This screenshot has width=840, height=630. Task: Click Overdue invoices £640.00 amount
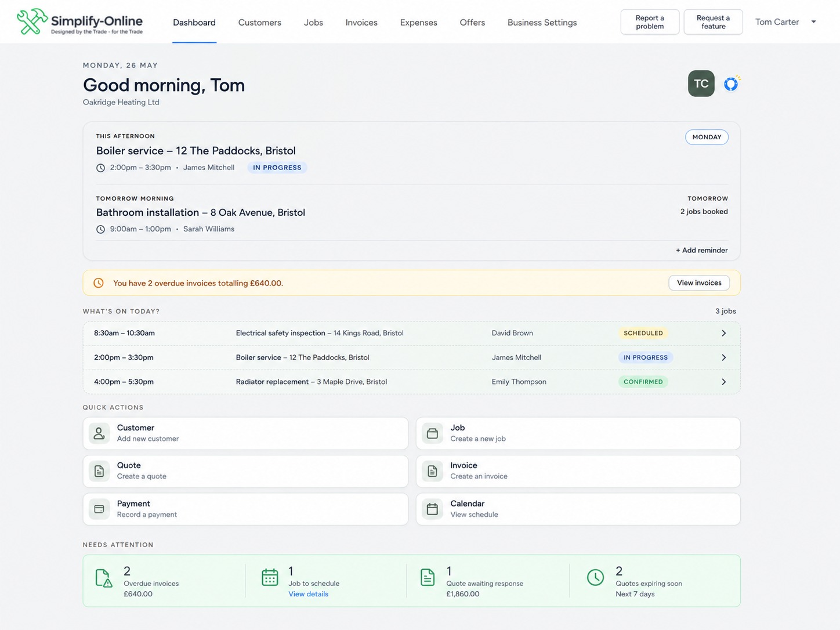138,594
